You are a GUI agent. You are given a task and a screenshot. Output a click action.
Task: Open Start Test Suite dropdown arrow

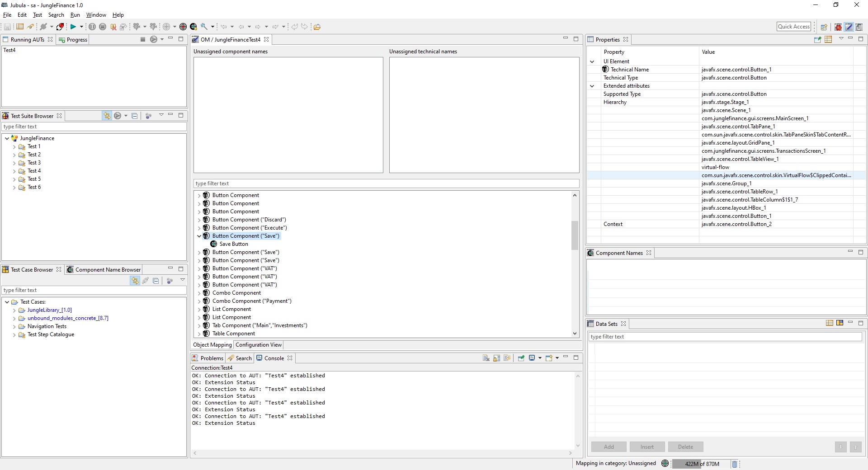point(82,27)
